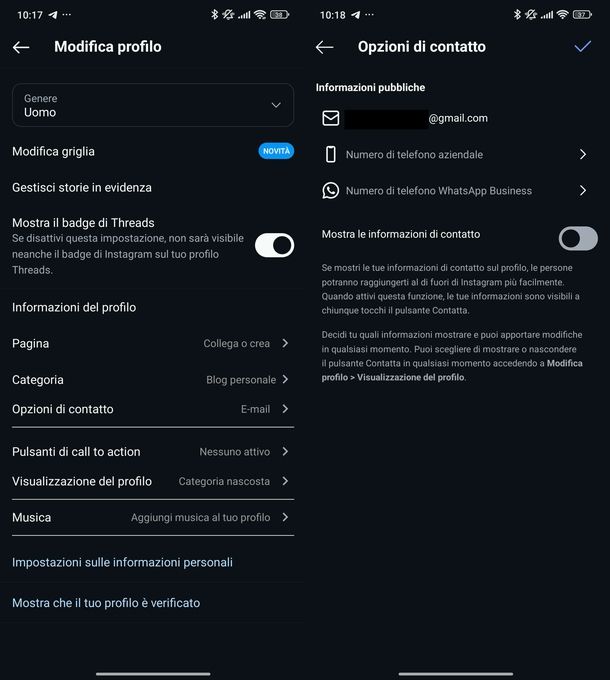Expand WhatsApp Business phone number chevron
This screenshot has width=610, height=680.
583,191
